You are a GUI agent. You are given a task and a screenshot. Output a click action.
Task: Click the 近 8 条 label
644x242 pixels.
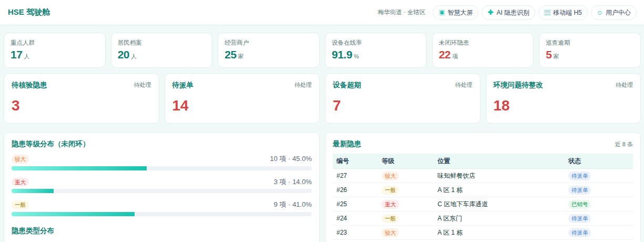pos(624,144)
